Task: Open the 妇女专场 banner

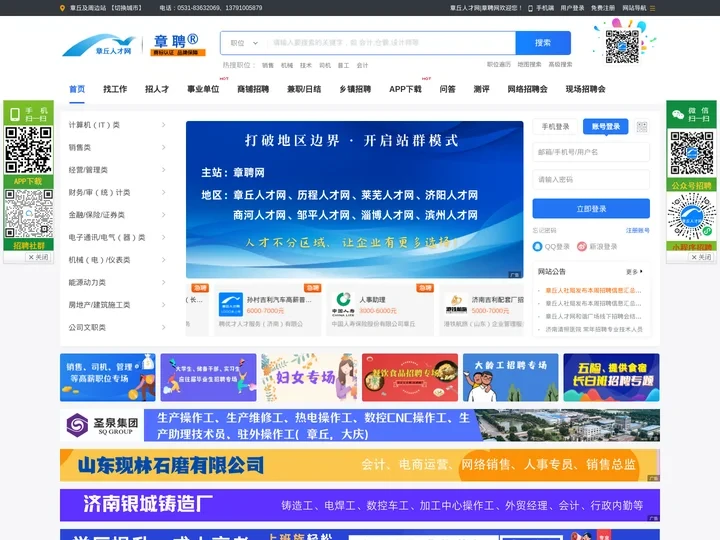Action: (309, 377)
